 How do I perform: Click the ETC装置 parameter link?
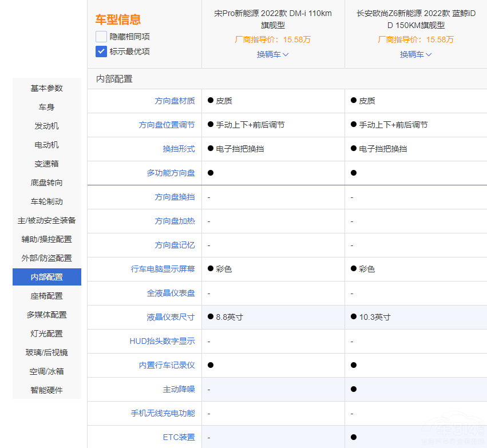(x=180, y=437)
